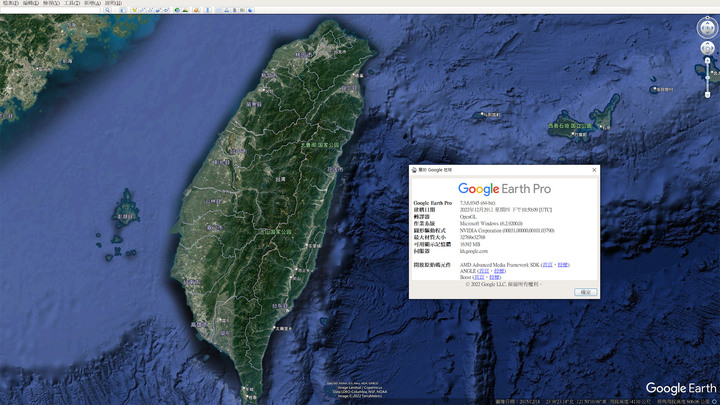This screenshot has height=405, width=720.
Task: Select the Add Polygon tool
Action: coord(142,10)
